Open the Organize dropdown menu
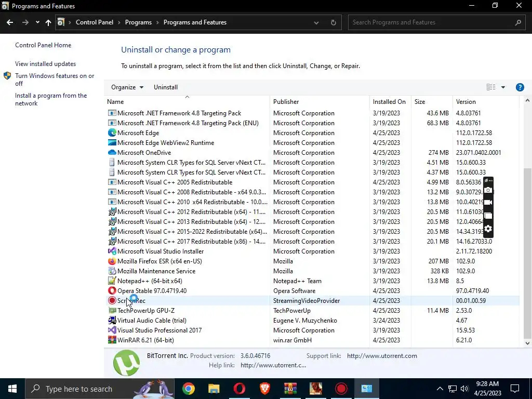This screenshot has width=532, height=399. (x=127, y=87)
